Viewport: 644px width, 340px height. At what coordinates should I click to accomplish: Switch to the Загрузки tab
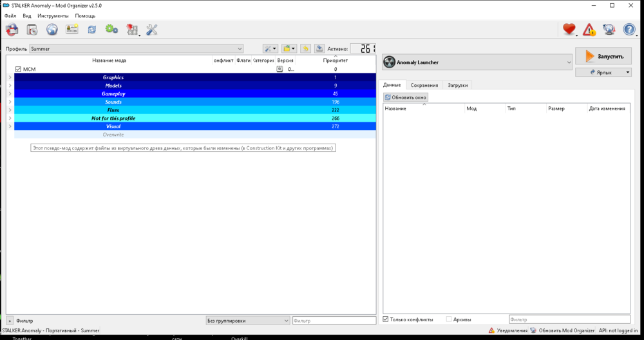click(x=458, y=86)
